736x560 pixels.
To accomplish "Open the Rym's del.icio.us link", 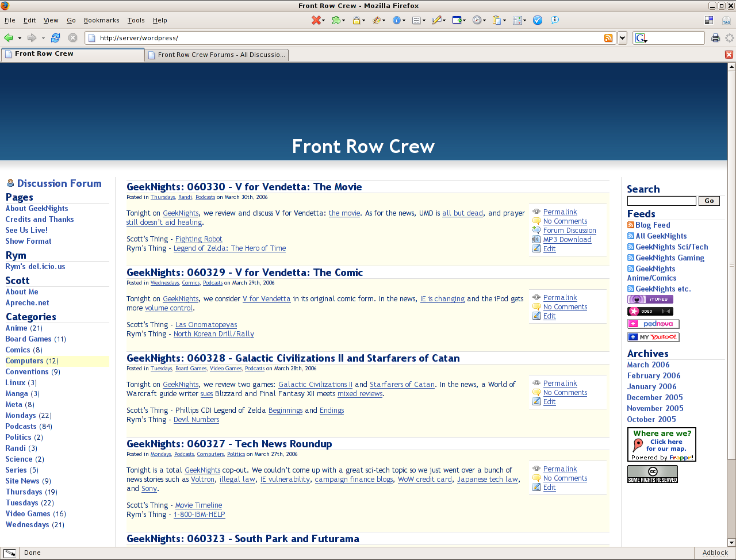I will coord(35,267).
